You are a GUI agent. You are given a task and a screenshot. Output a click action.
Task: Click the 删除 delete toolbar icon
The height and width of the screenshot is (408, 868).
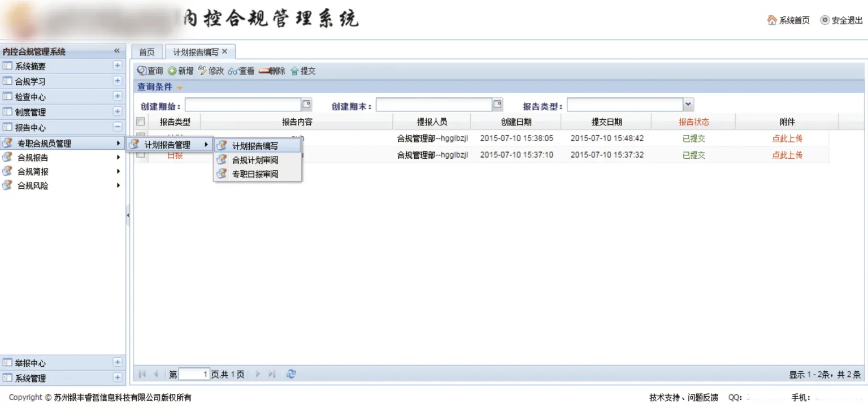click(264, 71)
